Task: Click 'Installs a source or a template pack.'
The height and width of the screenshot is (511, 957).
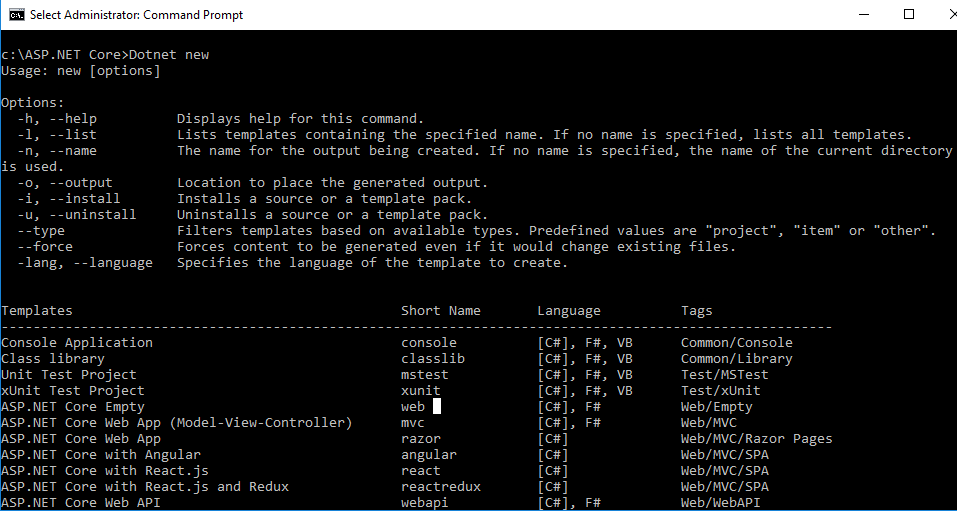Action: click(325, 198)
